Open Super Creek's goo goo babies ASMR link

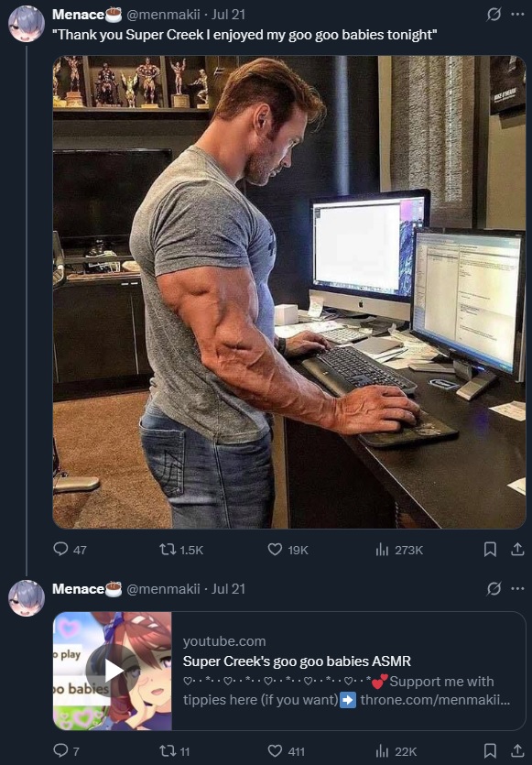(x=297, y=661)
